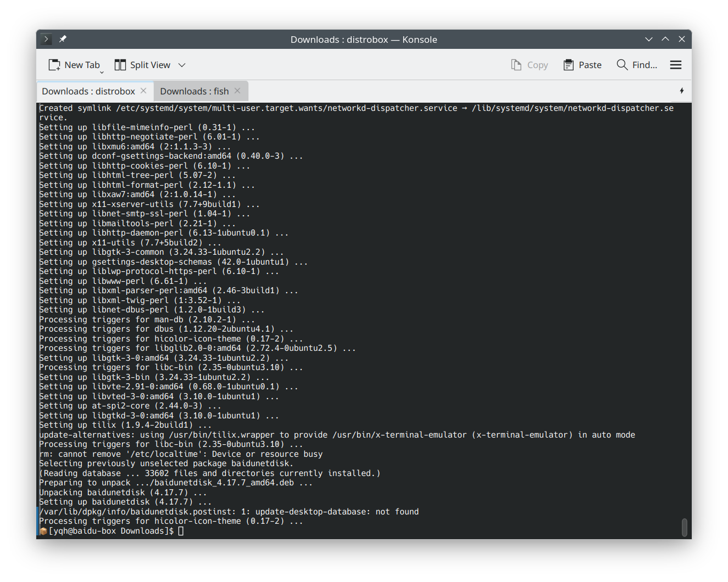Screen dimensions: 728x582
Task: Toggle the pin window icon
Action: click(63, 39)
